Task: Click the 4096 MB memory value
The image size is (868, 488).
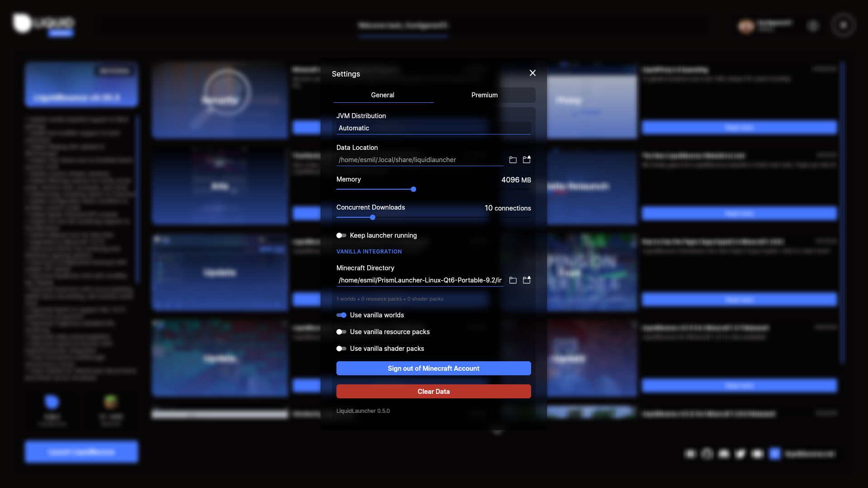Action: coord(516,180)
